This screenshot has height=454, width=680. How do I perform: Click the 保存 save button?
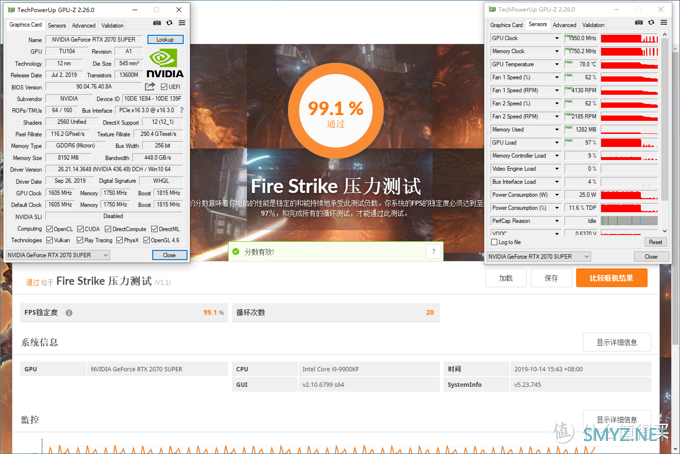coord(551,278)
